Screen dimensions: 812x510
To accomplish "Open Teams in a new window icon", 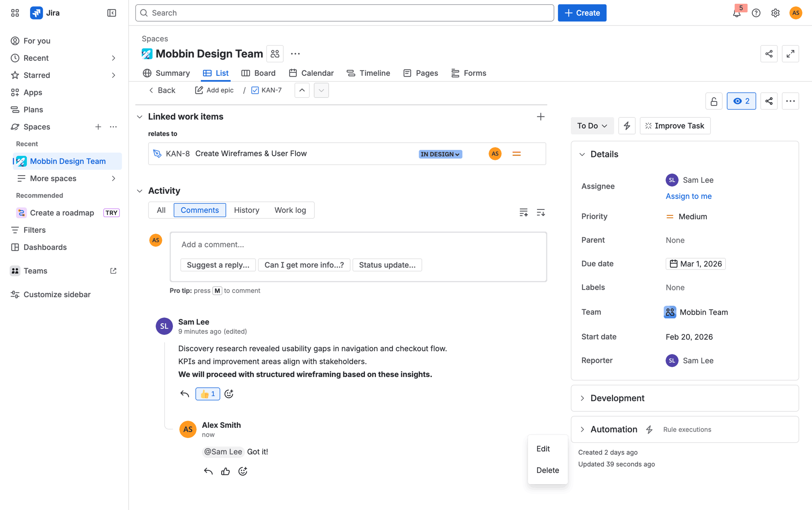I will (x=113, y=271).
